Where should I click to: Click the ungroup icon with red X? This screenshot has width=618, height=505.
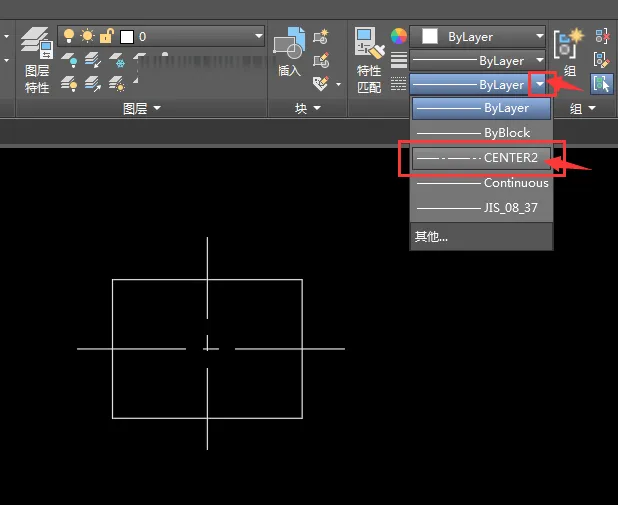pyautogui.click(x=600, y=36)
